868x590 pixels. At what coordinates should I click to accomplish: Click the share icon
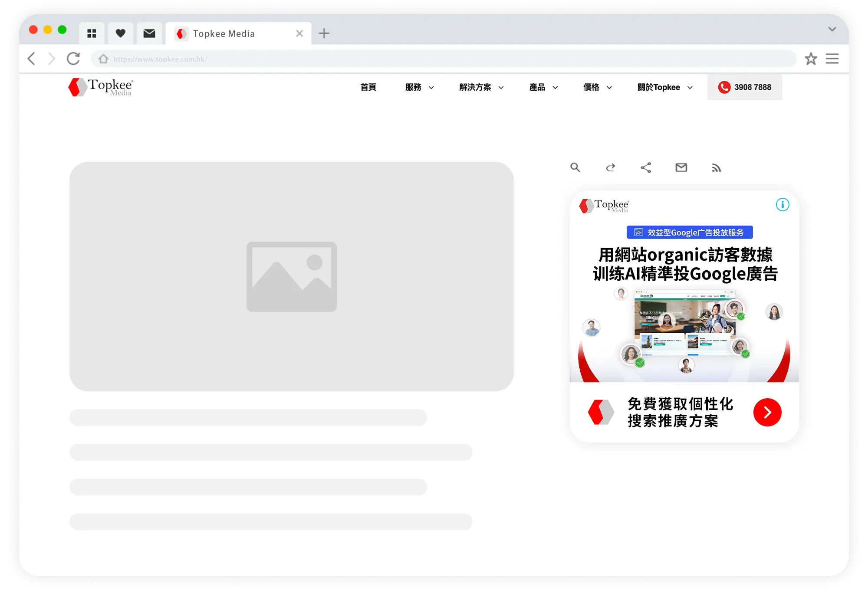coord(646,167)
